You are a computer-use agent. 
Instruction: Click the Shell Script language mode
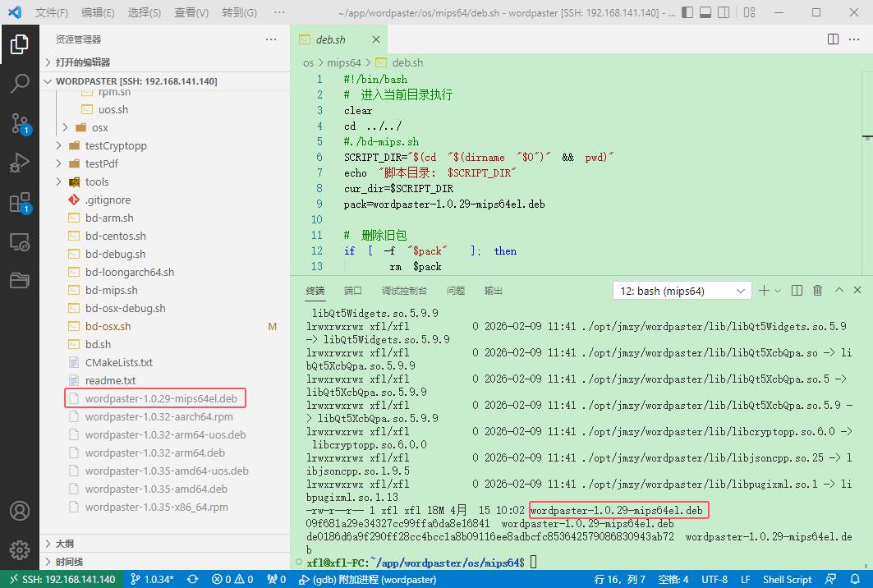pyautogui.click(x=787, y=579)
